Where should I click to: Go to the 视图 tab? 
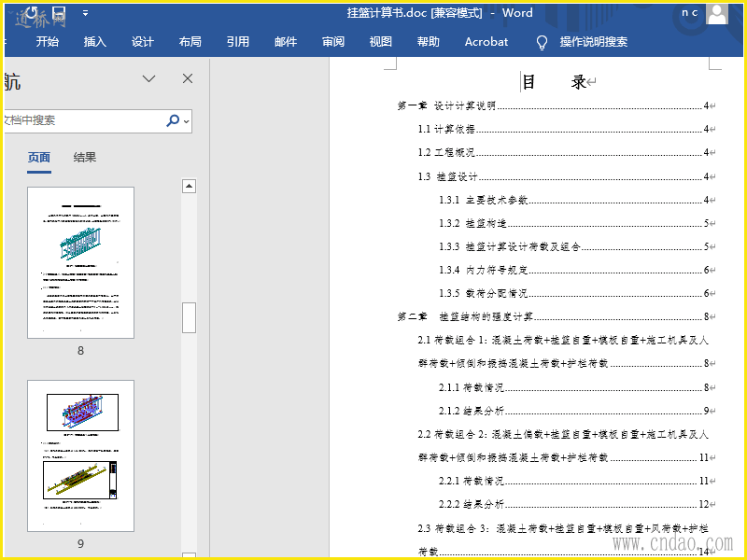click(x=381, y=42)
